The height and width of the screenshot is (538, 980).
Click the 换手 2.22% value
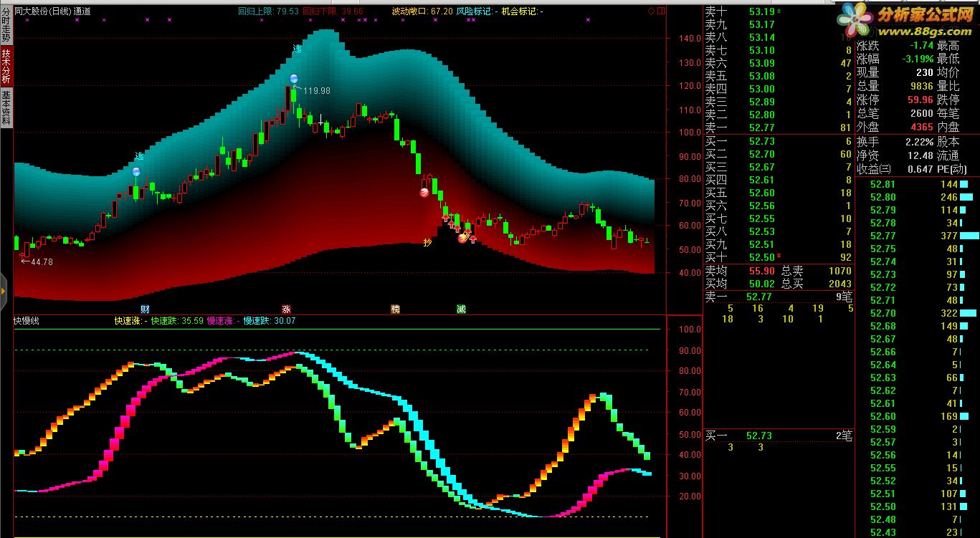point(920,142)
